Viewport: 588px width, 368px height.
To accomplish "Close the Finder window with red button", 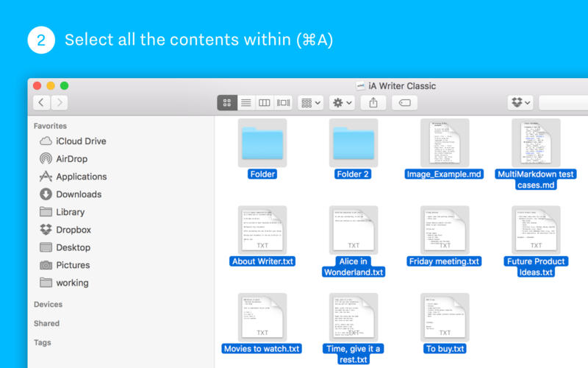I will 37,85.
